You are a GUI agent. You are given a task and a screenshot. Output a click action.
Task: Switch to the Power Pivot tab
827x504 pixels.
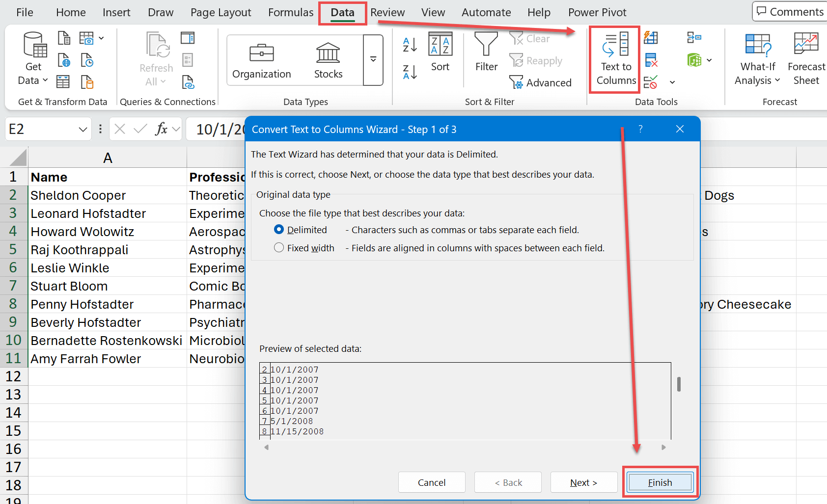[597, 12]
